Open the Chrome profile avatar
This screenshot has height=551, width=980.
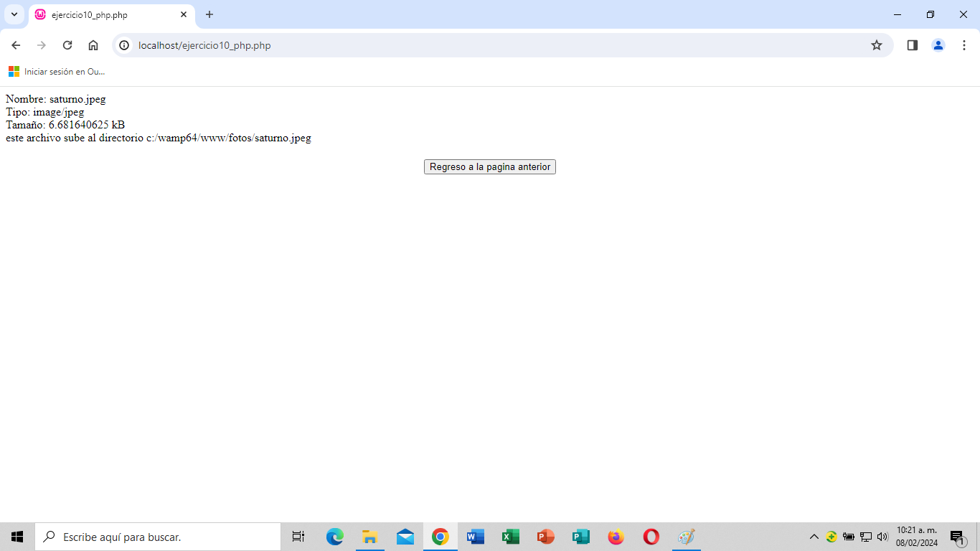coord(938,45)
